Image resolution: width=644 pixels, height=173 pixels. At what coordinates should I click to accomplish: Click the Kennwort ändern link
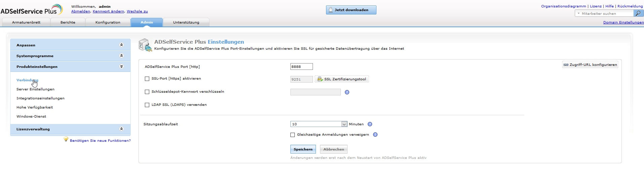(108, 11)
